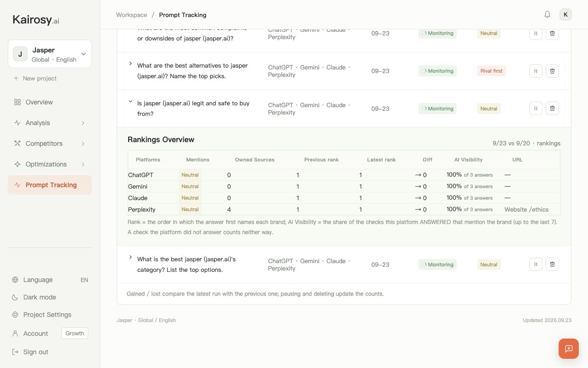Select the Perplexity platform row name
The image size is (588, 368).
pos(142,209)
